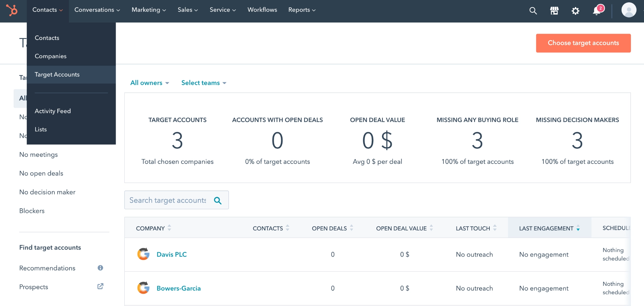Open the App Marketplace icon

554,11
